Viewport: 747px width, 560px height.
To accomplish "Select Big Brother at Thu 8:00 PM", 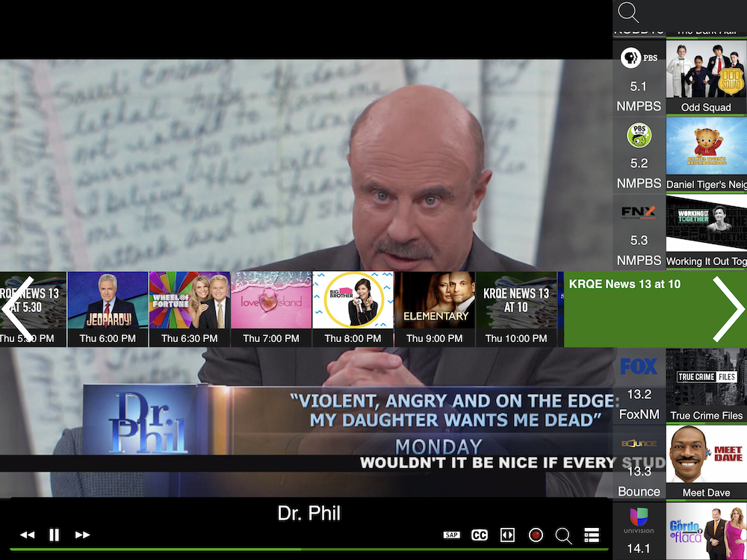I will pyautogui.click(x=353, y=309).
